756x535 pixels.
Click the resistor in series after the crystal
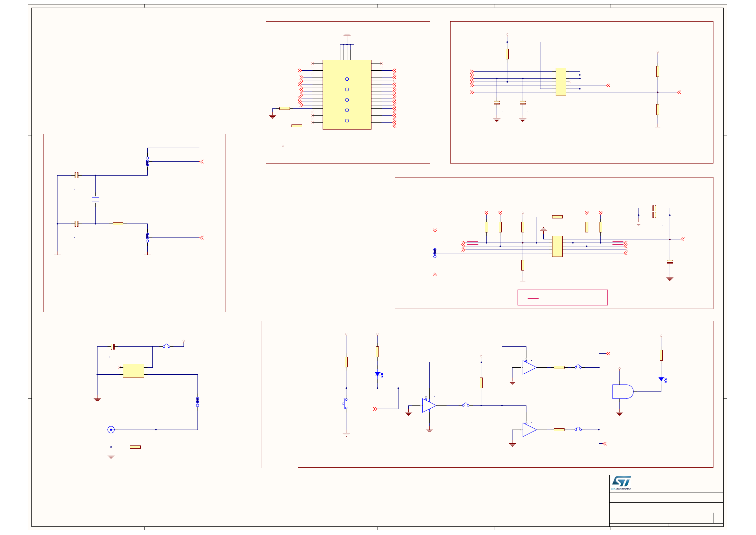coord(118,224)
